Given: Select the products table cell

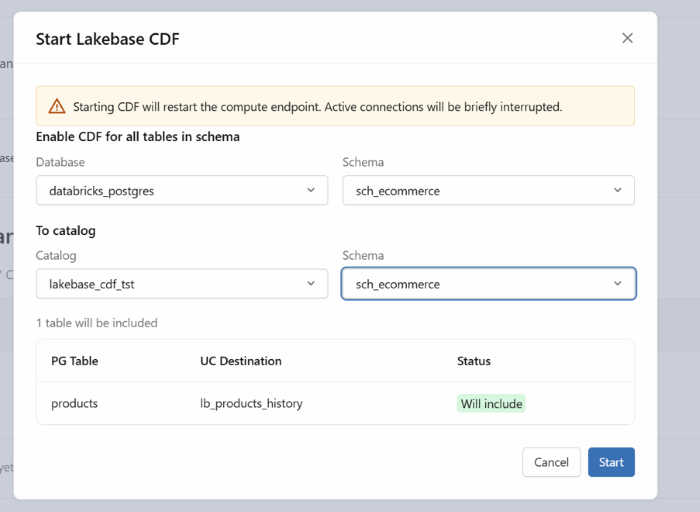Looking at the screenshot, I should coord(75,404).
